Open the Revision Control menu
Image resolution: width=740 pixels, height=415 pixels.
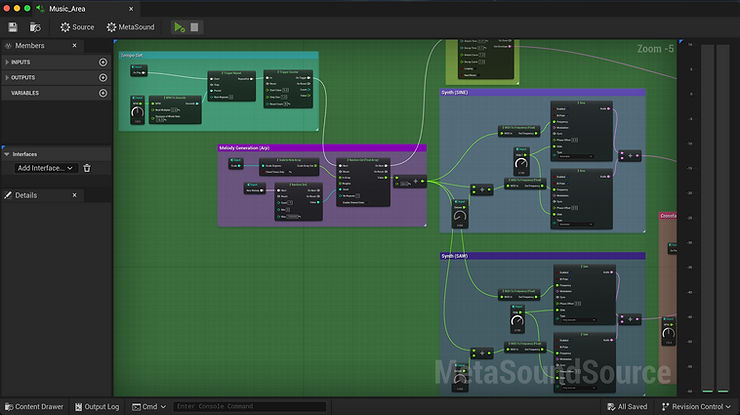696,407
